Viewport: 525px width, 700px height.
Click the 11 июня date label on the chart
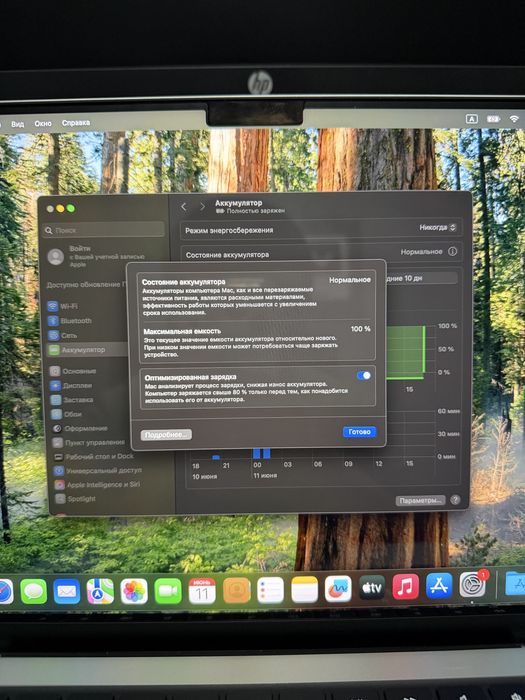coord(265,475)
